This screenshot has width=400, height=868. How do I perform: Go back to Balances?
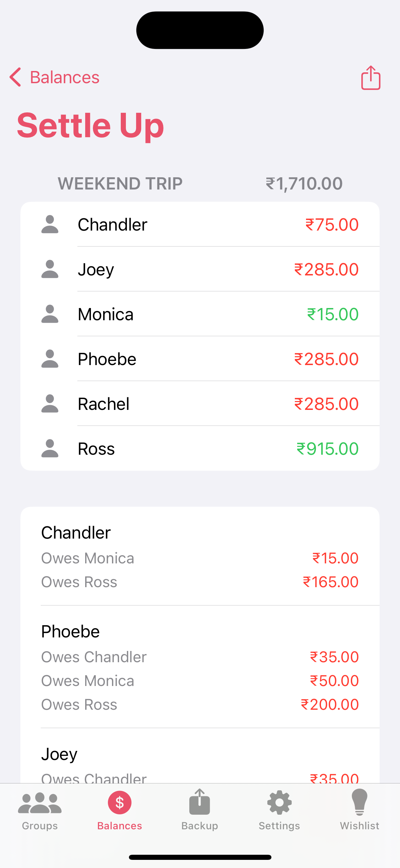click(x=64, y=77)
